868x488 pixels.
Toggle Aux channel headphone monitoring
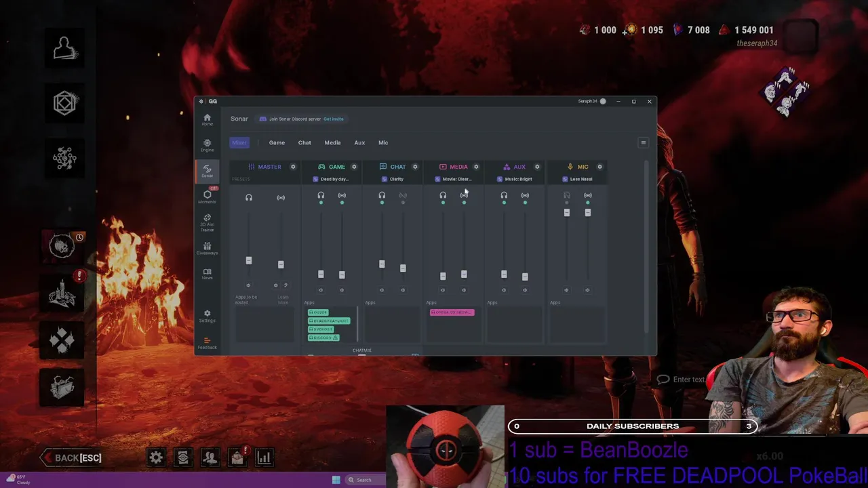[504, 196]
